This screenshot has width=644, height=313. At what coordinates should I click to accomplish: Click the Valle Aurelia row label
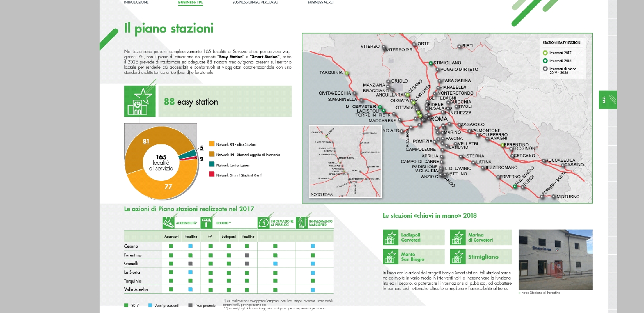click(136, 290)
